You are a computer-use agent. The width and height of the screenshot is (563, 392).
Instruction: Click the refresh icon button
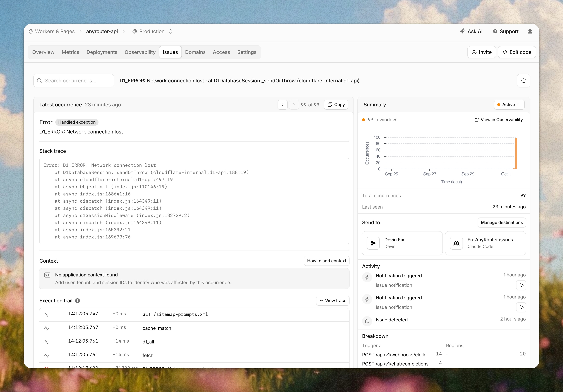pyautogui.click(x=523, y=81)
